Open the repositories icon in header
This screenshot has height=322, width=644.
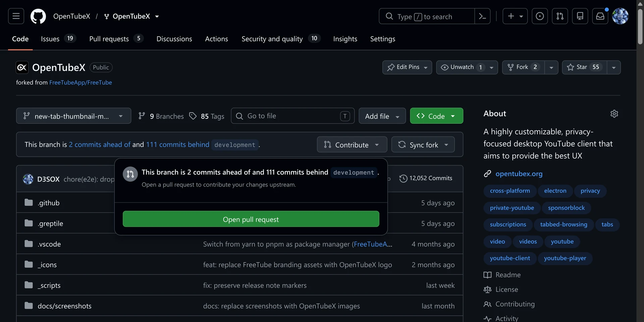580,16
